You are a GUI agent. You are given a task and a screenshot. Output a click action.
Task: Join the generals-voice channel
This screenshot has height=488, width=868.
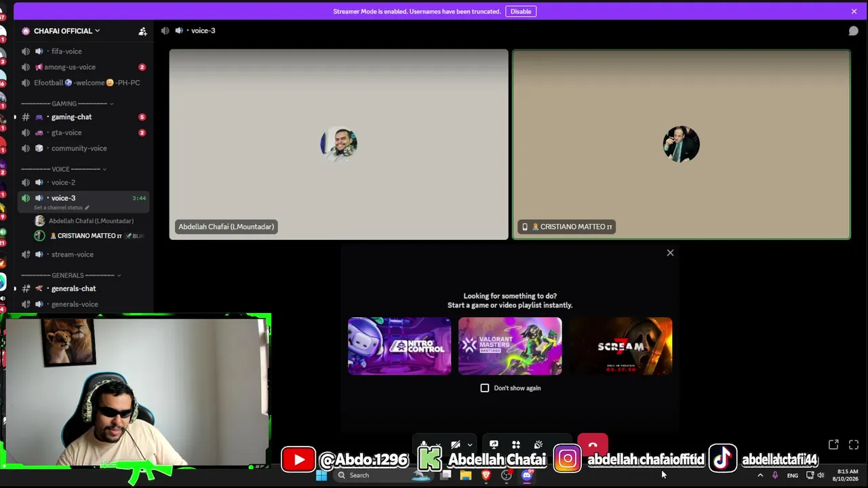[x=83, y=304]
